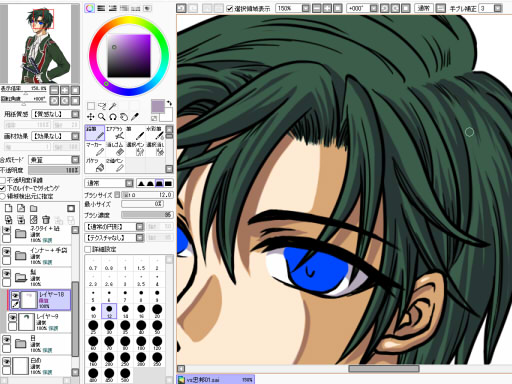This screenshot has width=512, height=384.
Task: Select the Airbrush (エアブラシ) tool
Action: click(x=115, y=133)
